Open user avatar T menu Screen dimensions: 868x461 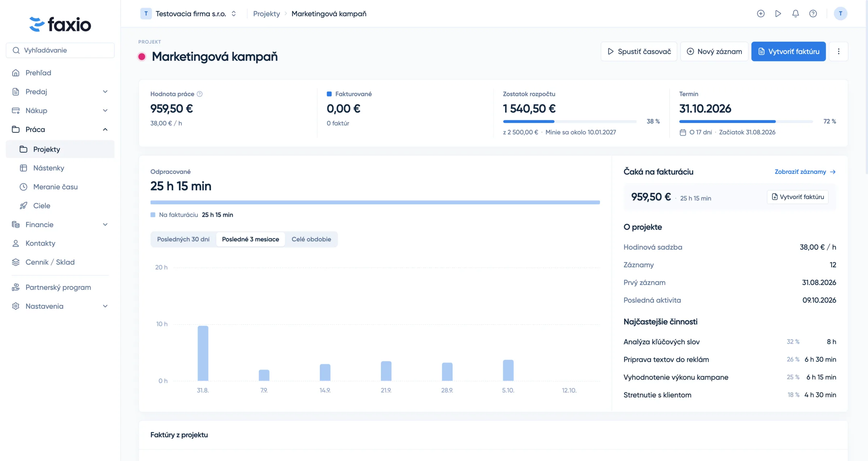(x=840, y=13)
